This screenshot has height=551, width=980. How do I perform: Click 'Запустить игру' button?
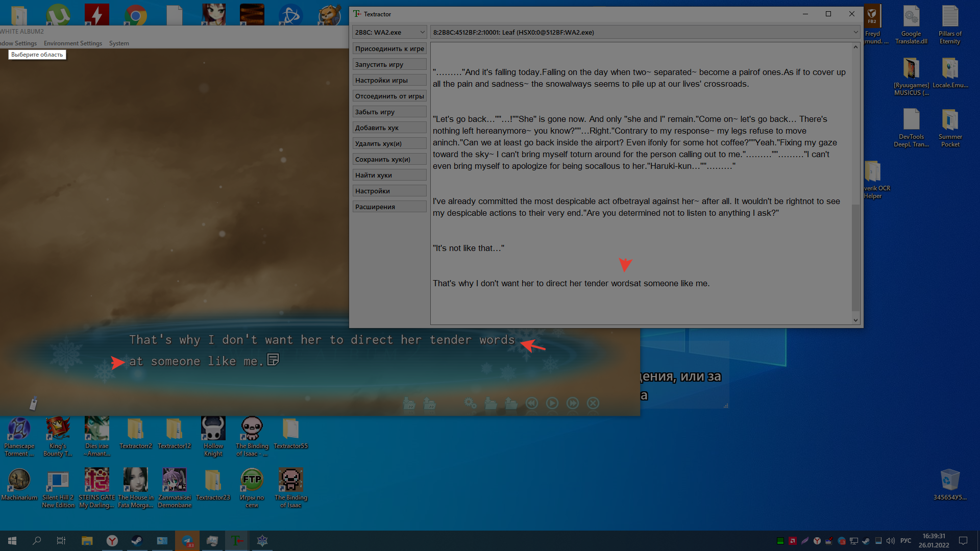pyautogui.click(x=389, y=64)
